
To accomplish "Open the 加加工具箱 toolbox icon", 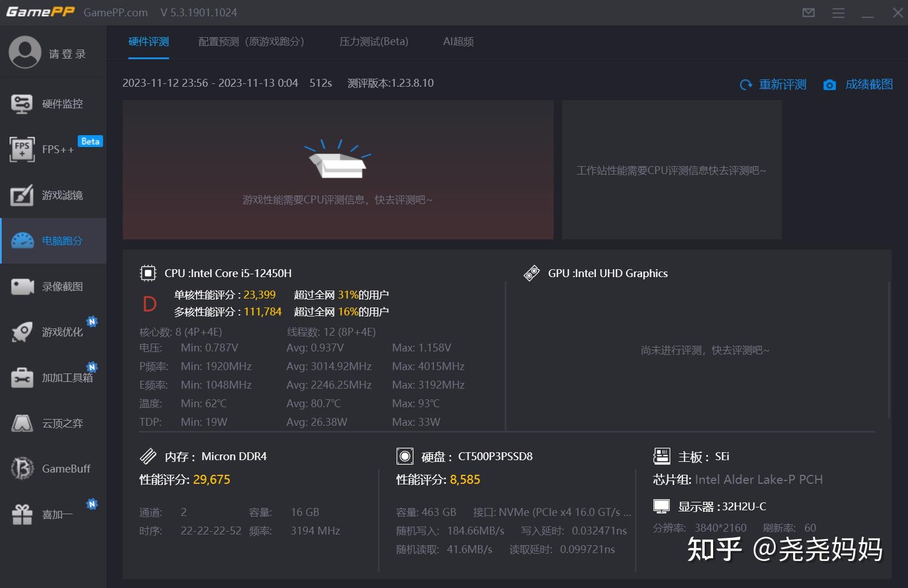I will click(22, 377).
